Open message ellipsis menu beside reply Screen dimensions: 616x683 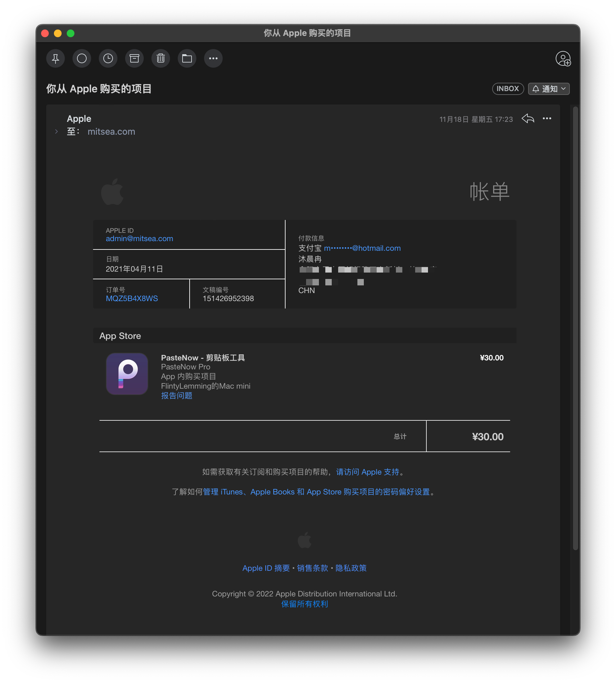point(547,118)
